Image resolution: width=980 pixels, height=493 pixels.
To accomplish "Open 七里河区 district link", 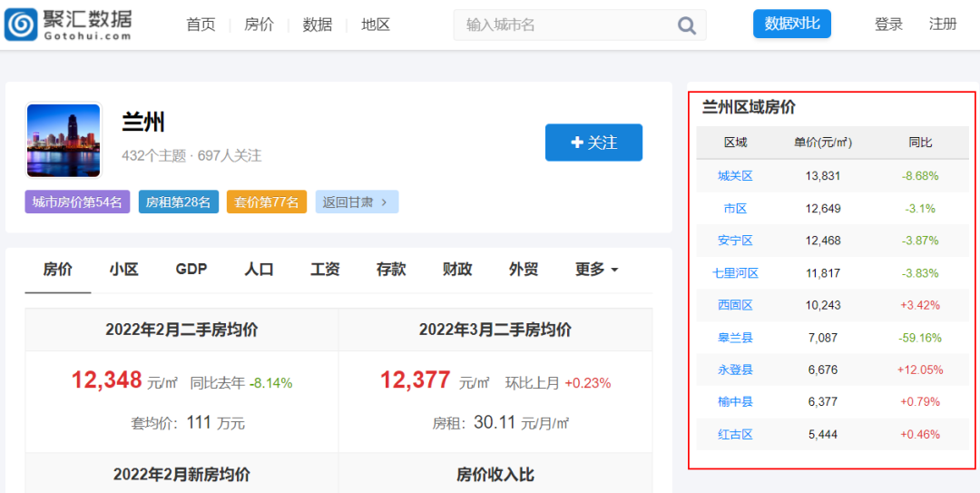I will 736,273.
